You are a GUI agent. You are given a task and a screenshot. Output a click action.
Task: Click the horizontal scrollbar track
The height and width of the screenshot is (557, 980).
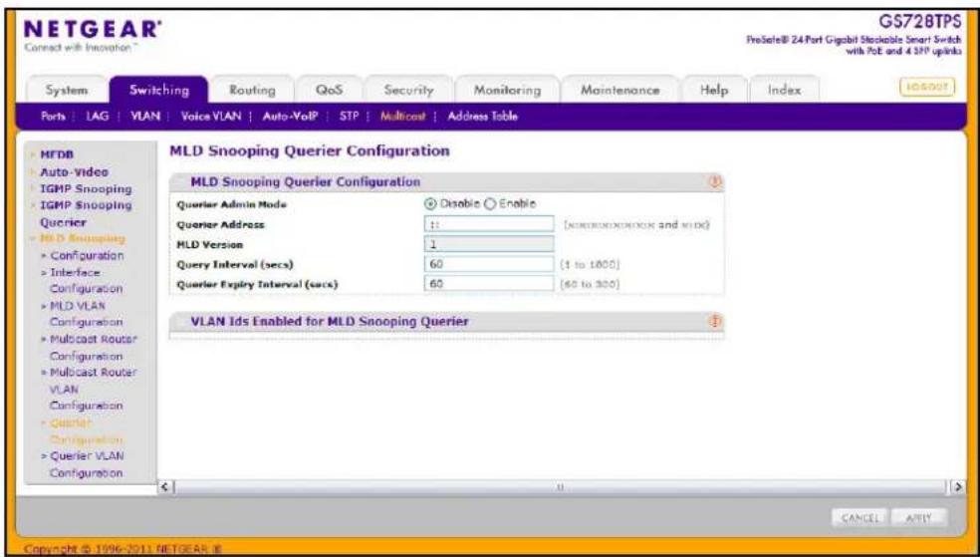click(x=561, y=486)
